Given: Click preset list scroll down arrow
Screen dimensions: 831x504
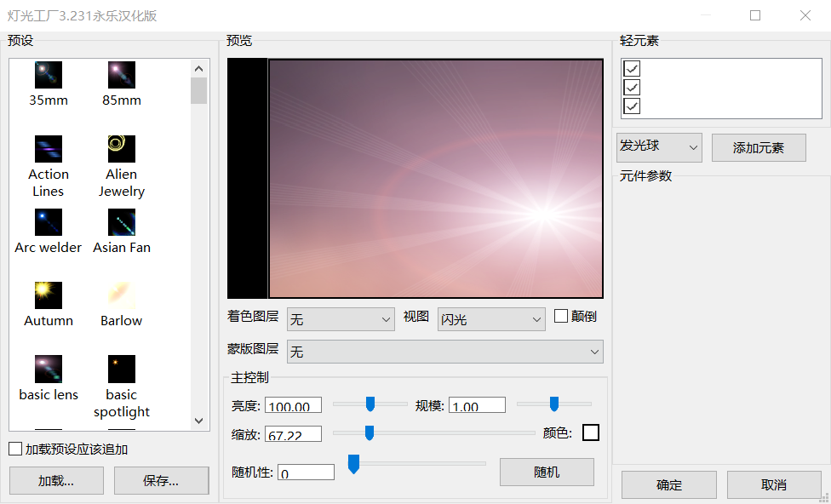Looking at the screenshot, I should click(198, 421).
